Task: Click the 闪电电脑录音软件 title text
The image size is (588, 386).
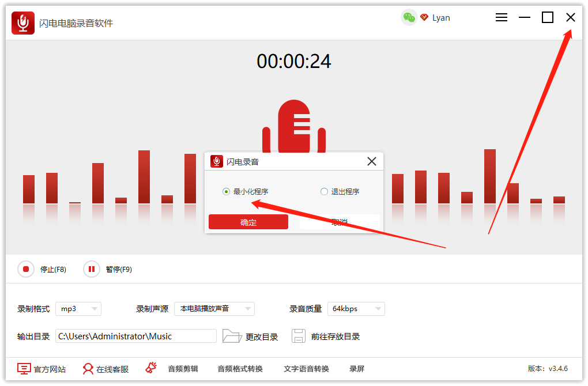Action: [x=76, y=23]
